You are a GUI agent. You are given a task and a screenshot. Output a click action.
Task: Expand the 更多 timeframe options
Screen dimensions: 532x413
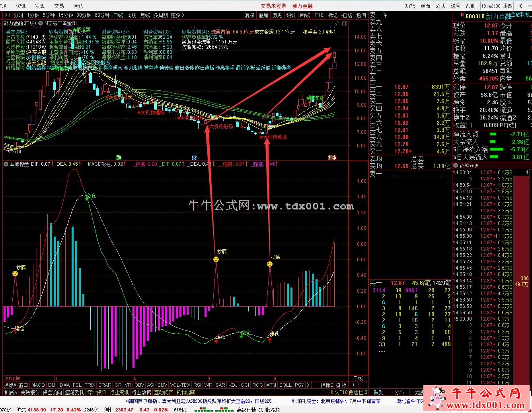click(177, 15)
